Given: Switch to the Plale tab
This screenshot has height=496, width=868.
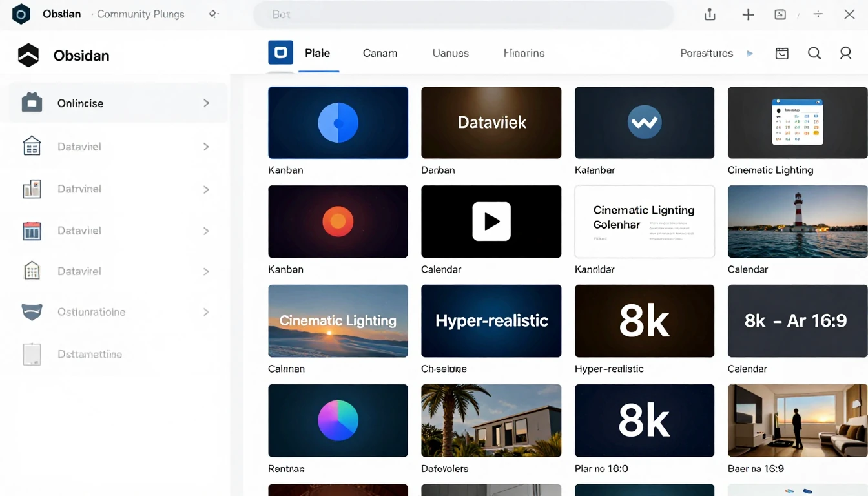Looking at the screenshot, I should coord(317,54).
